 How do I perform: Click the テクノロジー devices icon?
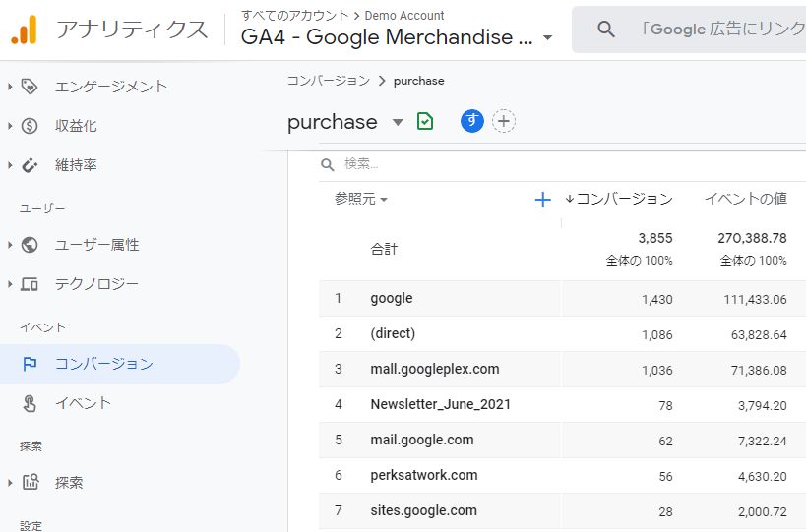(x=30, y=284)
